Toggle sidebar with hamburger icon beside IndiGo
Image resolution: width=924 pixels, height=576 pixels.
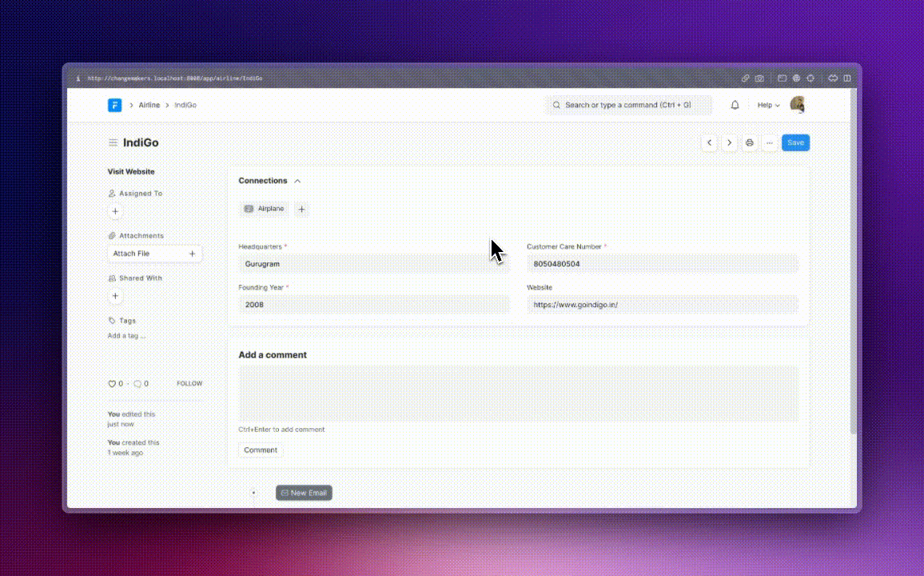114,142
